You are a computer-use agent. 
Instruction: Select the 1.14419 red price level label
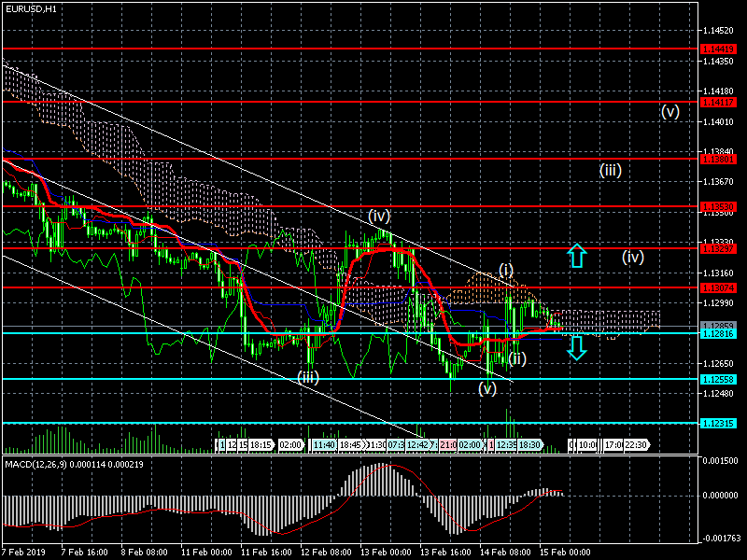pyautogui.click(x=718, y=49)
